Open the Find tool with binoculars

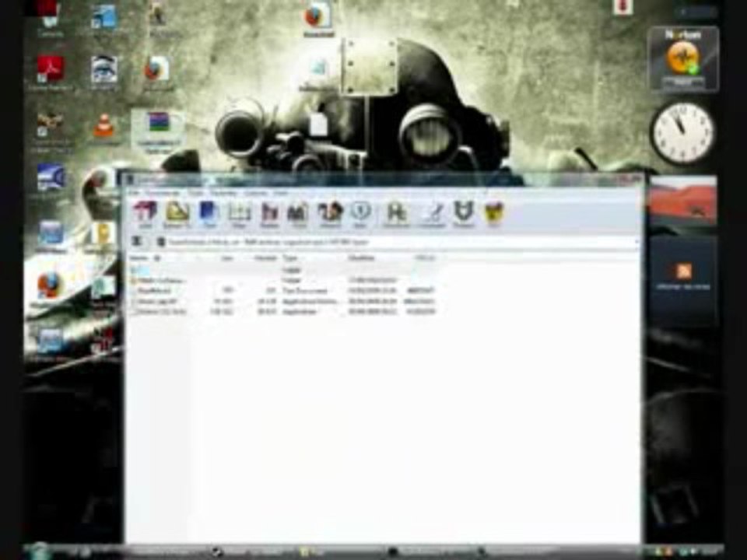coord(298,214)
